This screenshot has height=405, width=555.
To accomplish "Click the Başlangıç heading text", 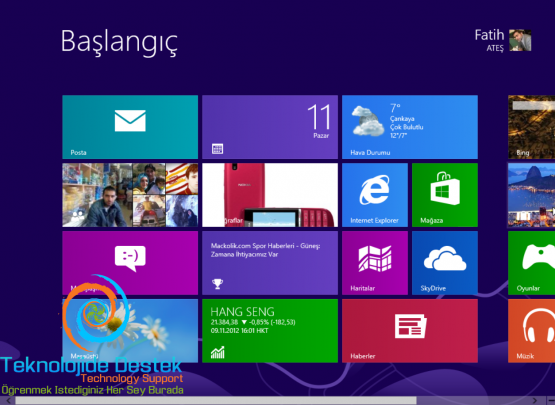I will pos(119,42).
